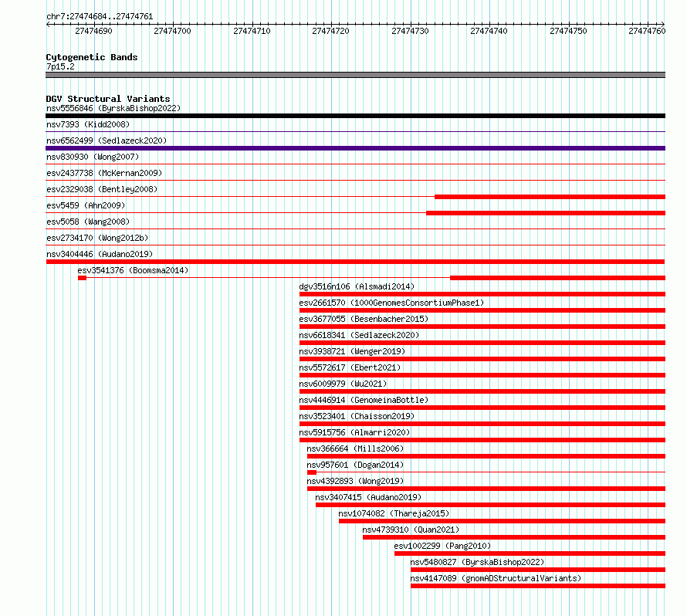Select nsv6618341 (Sedlazeck2020) label
This screenshot has width=687, height=616.
(359, 335)
